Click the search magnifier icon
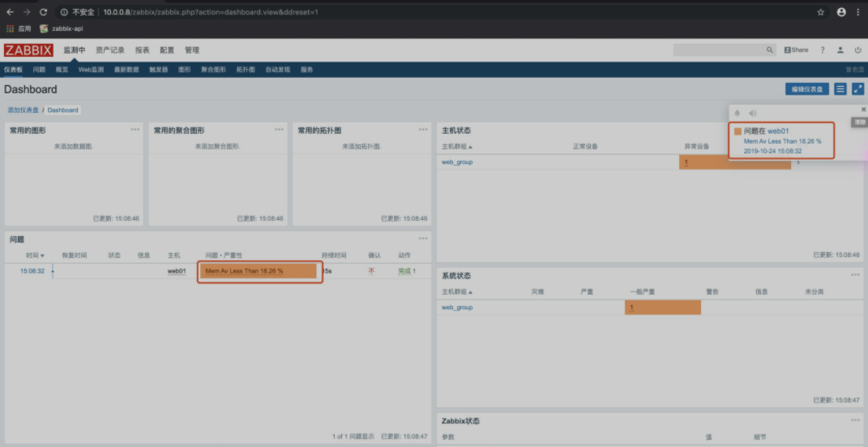 coord(769,49)
